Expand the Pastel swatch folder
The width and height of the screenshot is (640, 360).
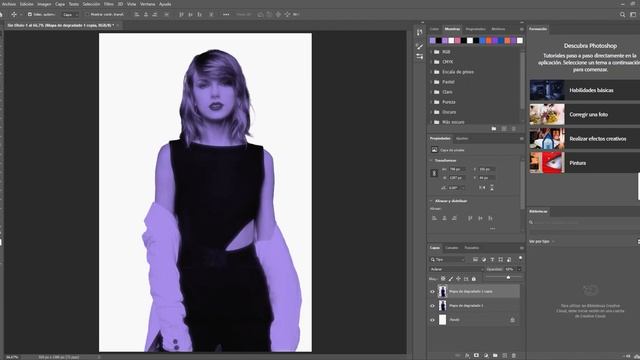point(431,82)
